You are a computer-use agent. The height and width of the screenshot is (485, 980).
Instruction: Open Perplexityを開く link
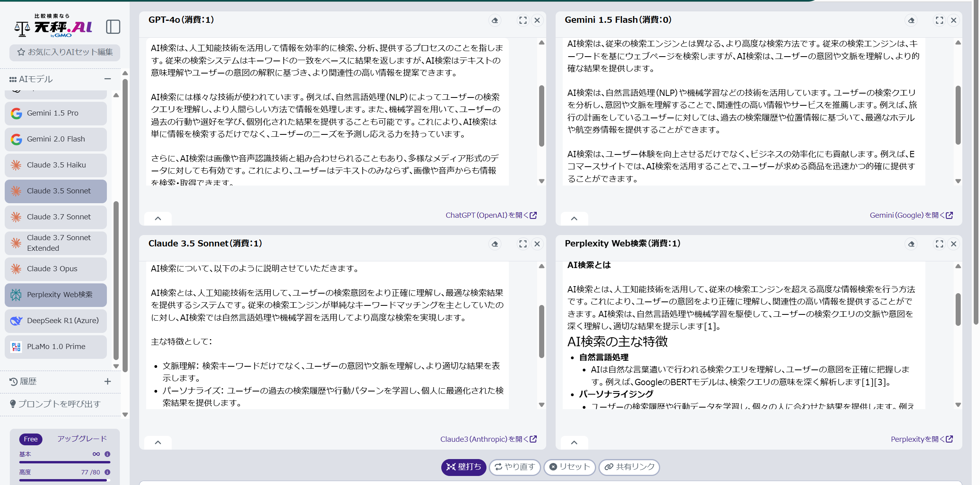[921, 439]
